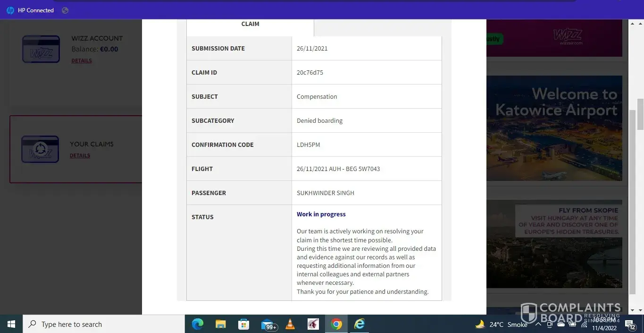Image resolution: width=644 pixels, height=333 pixels.
Task: Click the Welcome to Katowice Airport banner
Action: [x=554, y=128]
